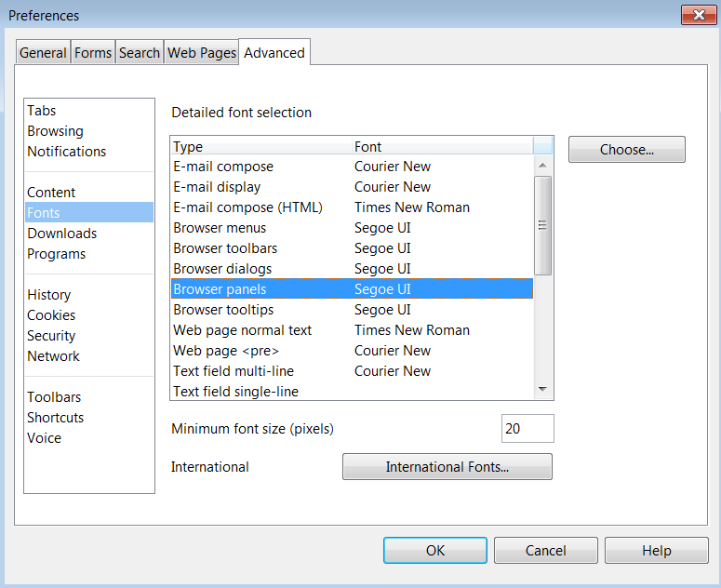Click the font list scrollbar thumb
Viewport: 721px width, 588px height.
(x=543, y=225)
